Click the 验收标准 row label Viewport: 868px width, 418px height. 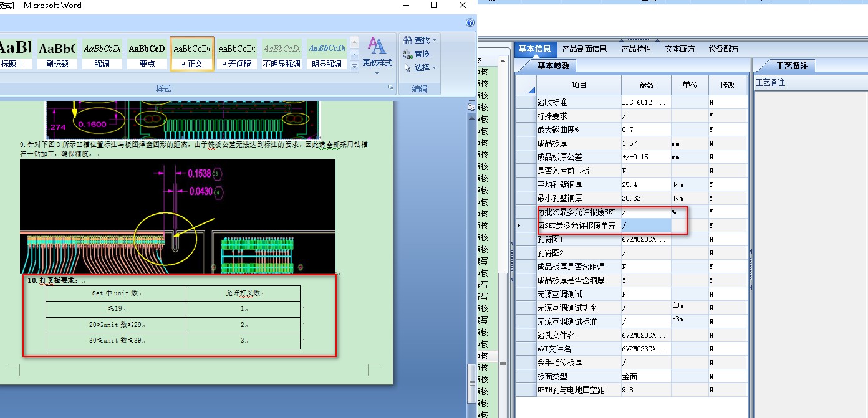pyautogui.click(x=552, y=102)
